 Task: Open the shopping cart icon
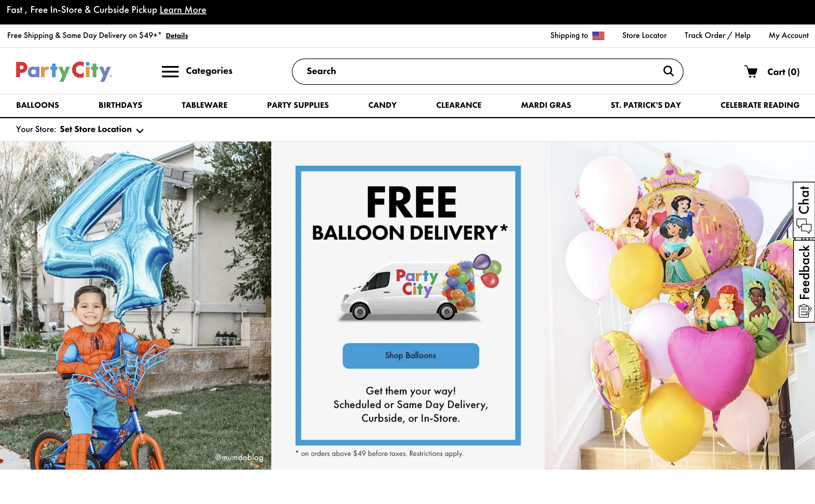pyautogui.click(x=751, y=71)
